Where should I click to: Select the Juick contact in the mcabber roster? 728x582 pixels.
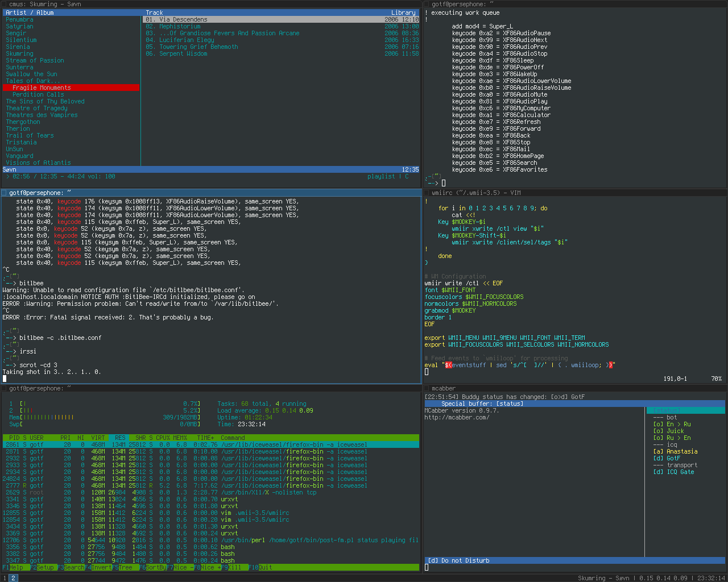pyautogui.click(x=668, y=431)
